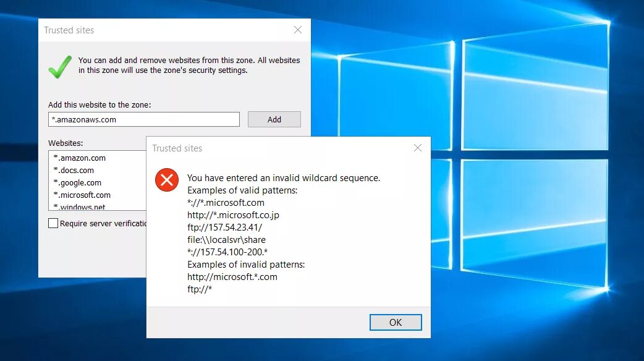644x361 pixels.
Task: Click the Add button for the website
Action: pos(274,119)
